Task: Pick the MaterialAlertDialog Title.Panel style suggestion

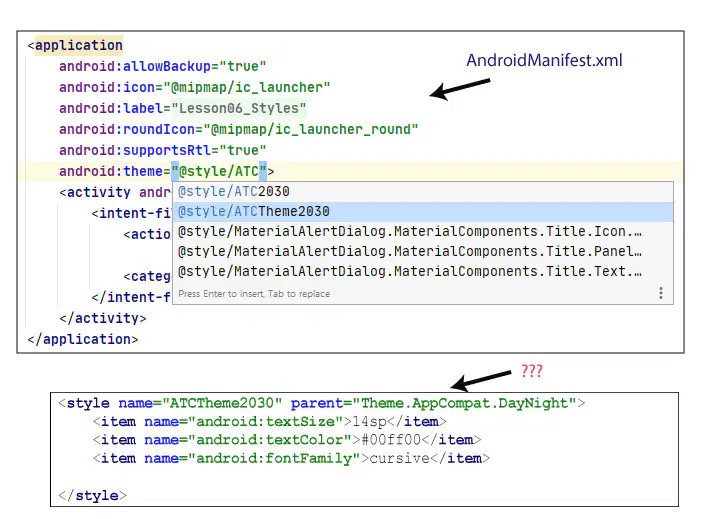Action: (x=423, y=251)
